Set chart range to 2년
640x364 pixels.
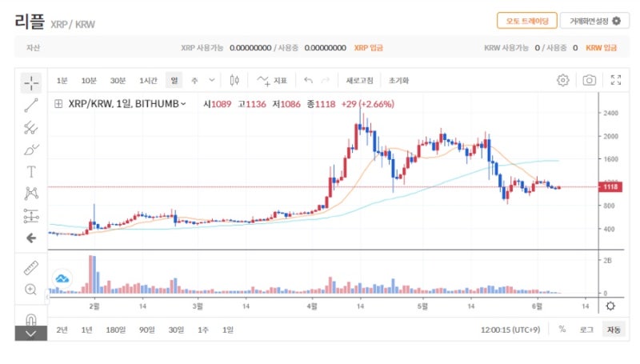(62, 330)
